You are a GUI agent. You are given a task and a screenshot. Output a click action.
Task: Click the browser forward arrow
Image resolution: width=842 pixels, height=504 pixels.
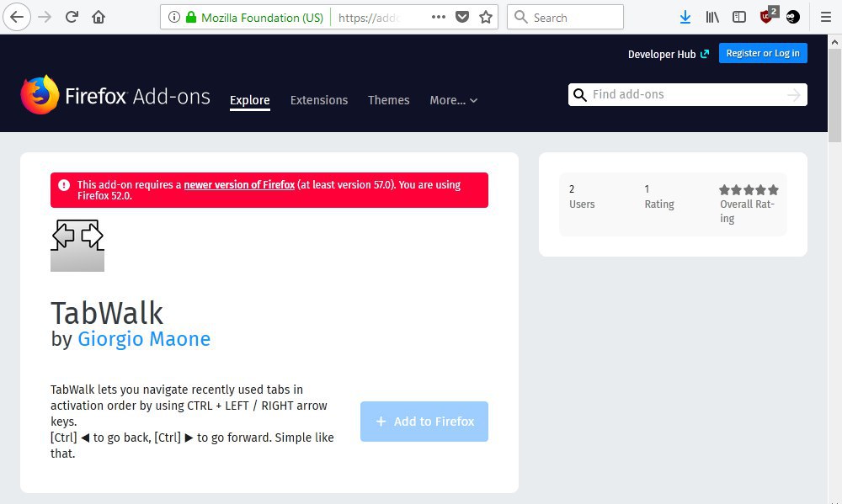point(45,17)
